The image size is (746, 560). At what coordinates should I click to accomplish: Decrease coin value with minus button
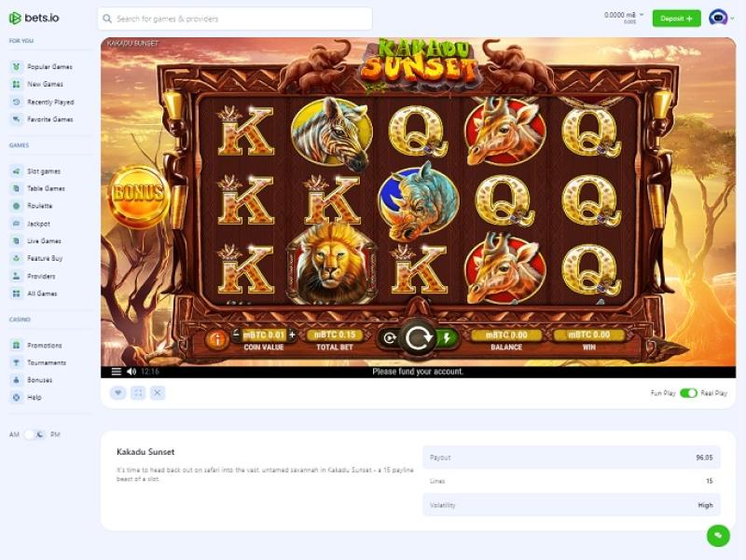pyautogui.click(x=236, y=335)
